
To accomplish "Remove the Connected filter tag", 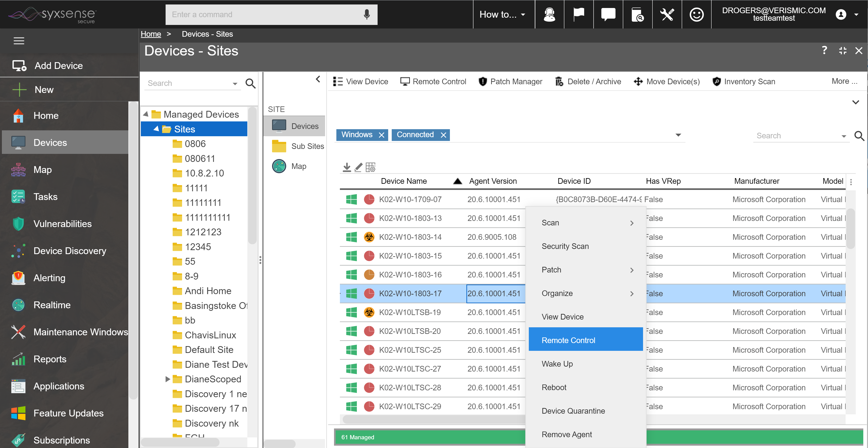I will point(444,135).
